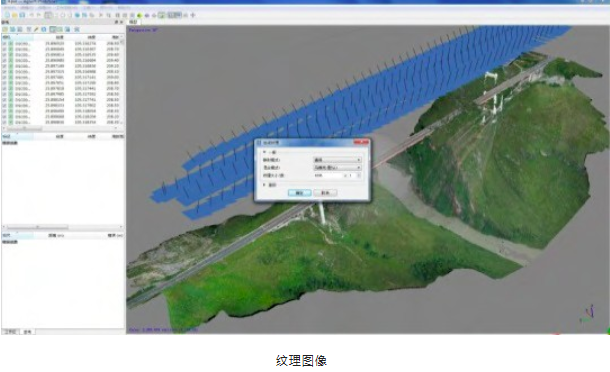This screenshot has height=372, width=610.
Task: Open the first dropdown in the texture dialog
Action: (x=337, y=160)
